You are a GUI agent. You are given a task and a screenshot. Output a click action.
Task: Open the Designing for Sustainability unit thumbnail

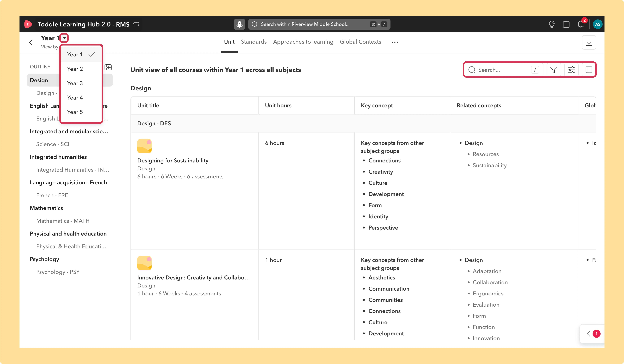click(144, 146)
